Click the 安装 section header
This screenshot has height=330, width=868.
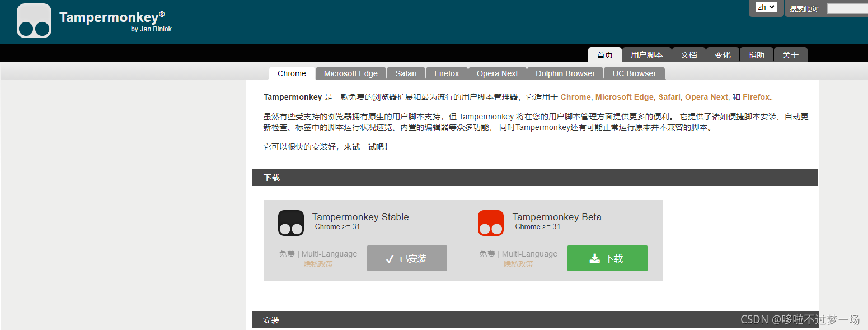coord(535,320)
